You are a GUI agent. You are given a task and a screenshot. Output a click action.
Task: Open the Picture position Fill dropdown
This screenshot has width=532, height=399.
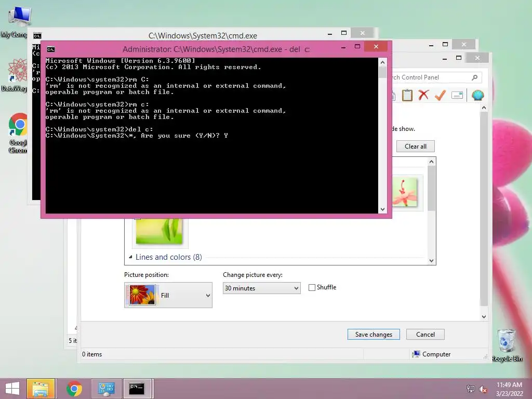click(168, 295)
